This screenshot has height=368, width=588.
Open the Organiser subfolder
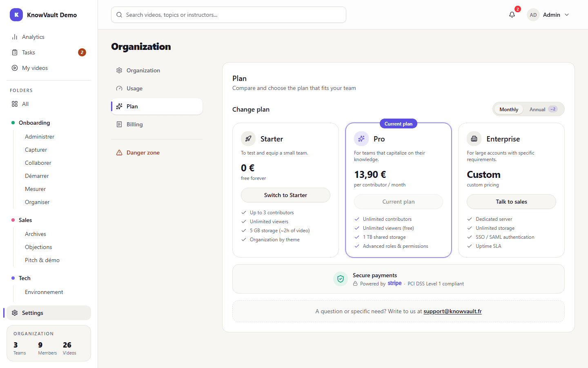37,202
